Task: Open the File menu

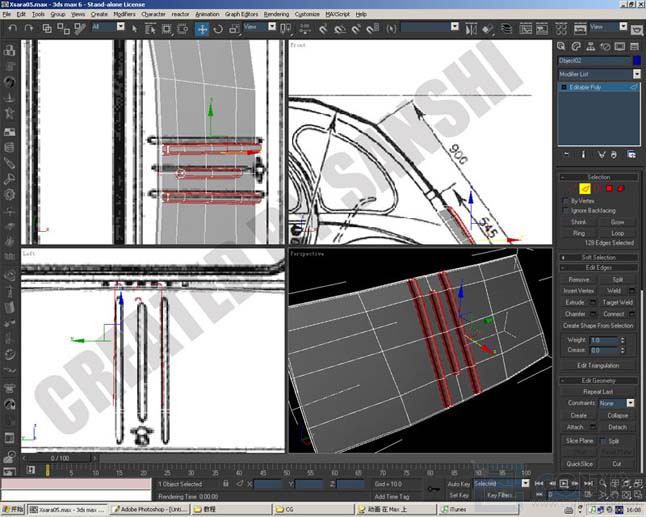Action: pos(7,14)
